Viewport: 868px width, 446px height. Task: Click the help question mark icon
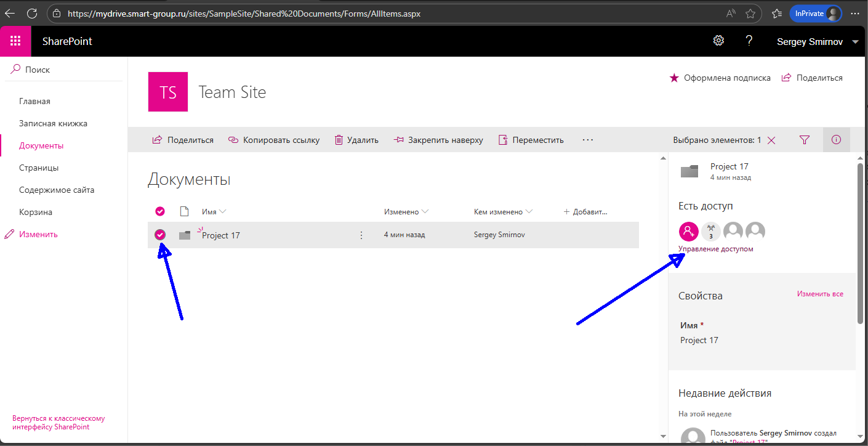[749, 41]
